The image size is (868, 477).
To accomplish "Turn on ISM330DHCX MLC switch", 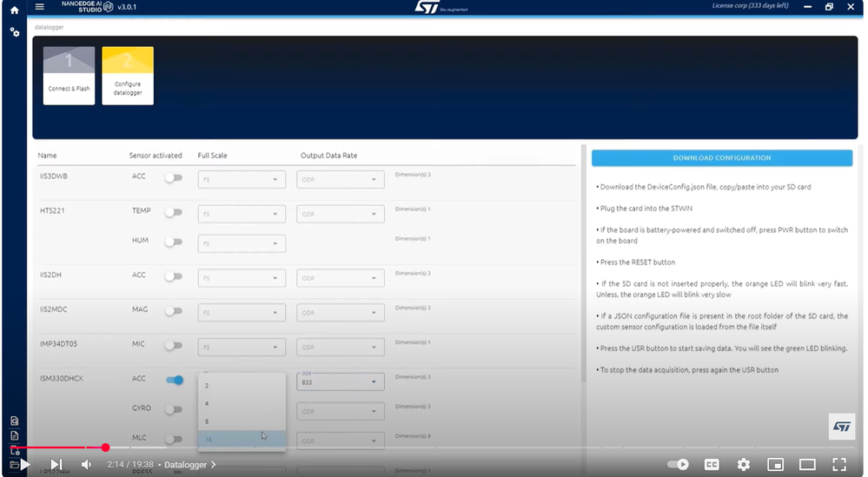I will pyautogui.click(x=174, y=439).
